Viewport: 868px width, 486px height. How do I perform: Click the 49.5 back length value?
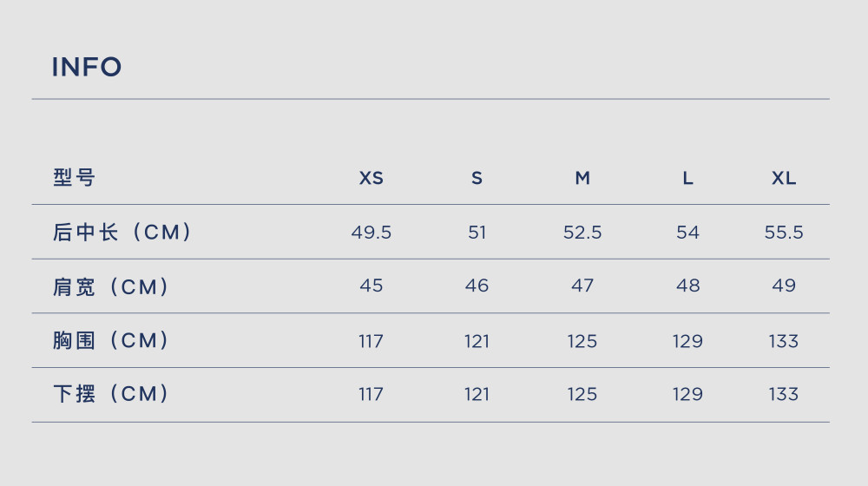371,232
